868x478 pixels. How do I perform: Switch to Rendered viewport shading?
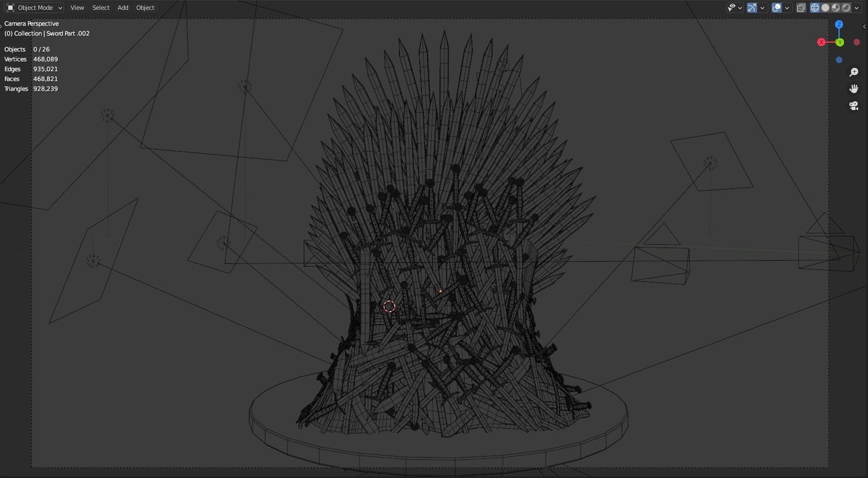(x=846, y=8)
